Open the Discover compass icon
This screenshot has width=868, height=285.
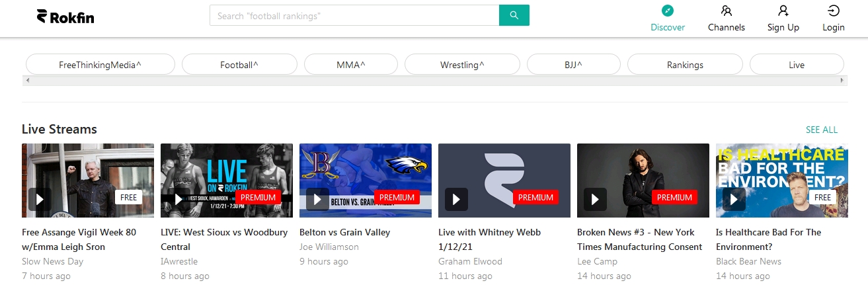668,11
